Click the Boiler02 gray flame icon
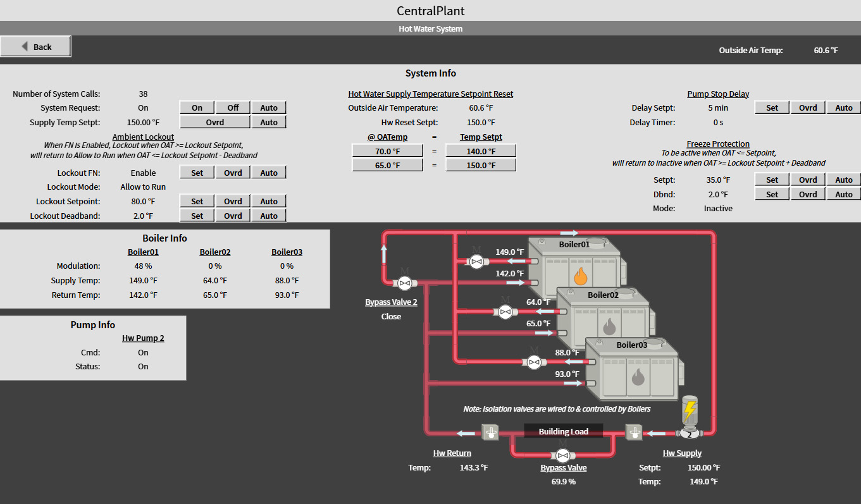Image resolution: width=861 pixels, height=504 pixels. pyautogui.click(x=609, y=326)
